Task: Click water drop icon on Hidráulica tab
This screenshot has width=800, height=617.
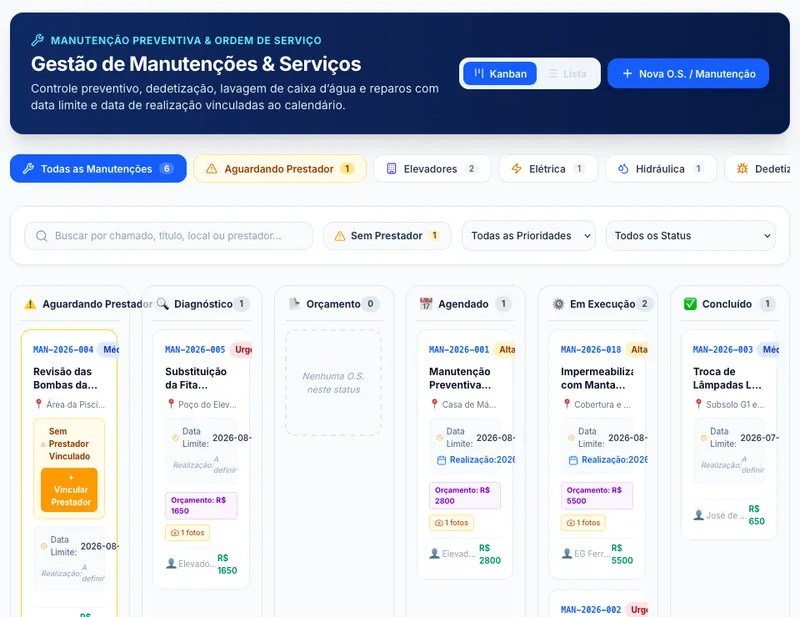Action: [x=623, y=168]
